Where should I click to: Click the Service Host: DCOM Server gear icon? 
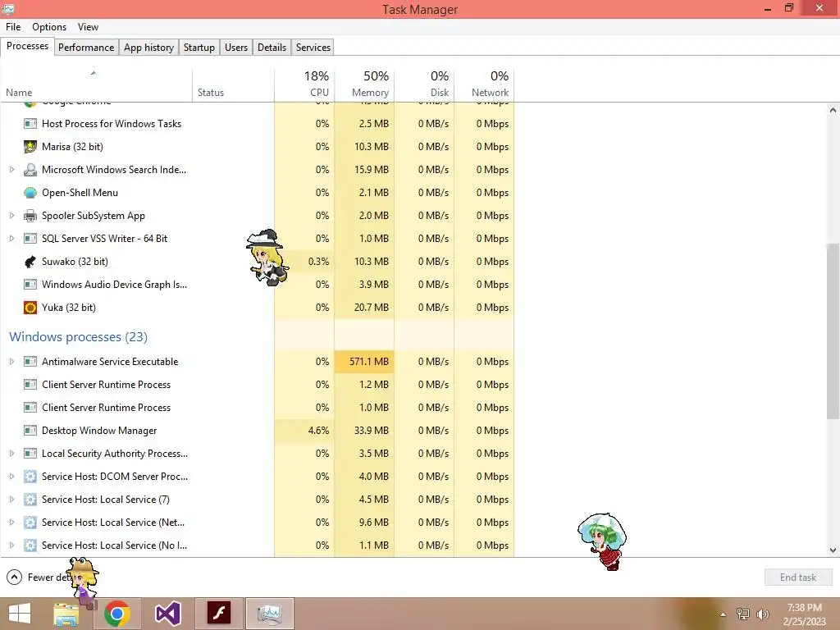tap(30, 477)
